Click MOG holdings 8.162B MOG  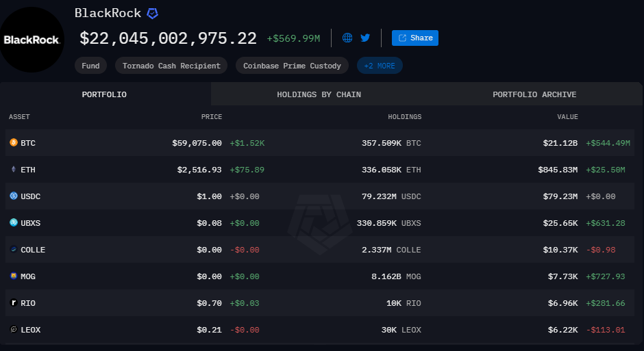click(x=397, y=276)
